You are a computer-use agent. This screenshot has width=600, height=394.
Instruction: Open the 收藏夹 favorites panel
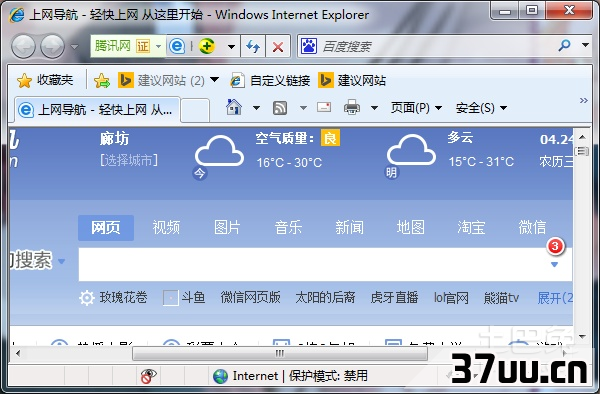(45, 80)
